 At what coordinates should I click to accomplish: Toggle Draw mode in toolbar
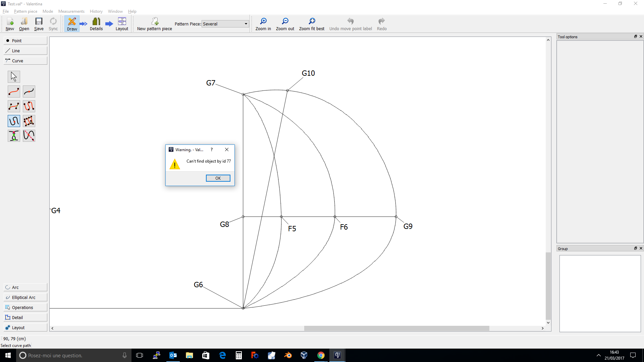[x=72, y=24]
